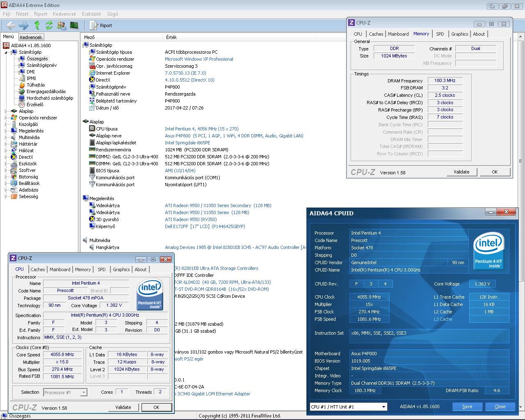Screen dimensions: 525x420
Task: Click the Adatbázis database icon
Action: pyautogui.click(x=14, y=190)
